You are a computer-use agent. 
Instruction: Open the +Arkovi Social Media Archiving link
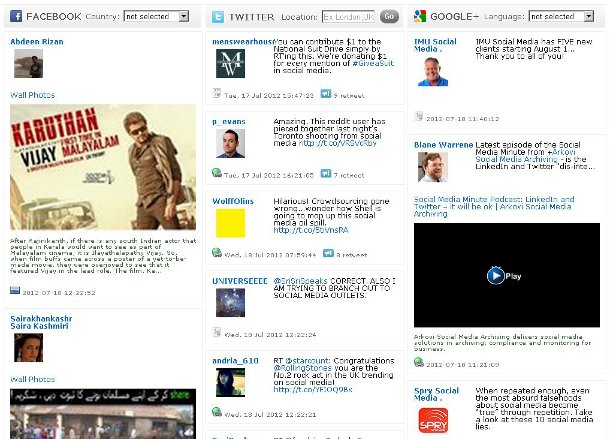point(524,155)
